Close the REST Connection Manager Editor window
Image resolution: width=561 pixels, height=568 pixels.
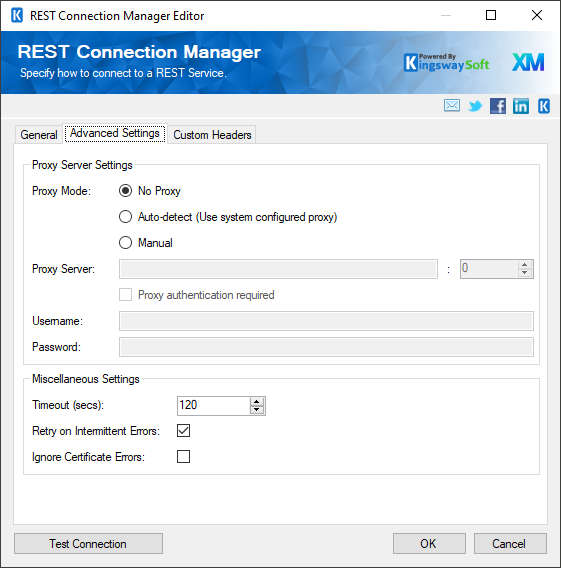537,15
